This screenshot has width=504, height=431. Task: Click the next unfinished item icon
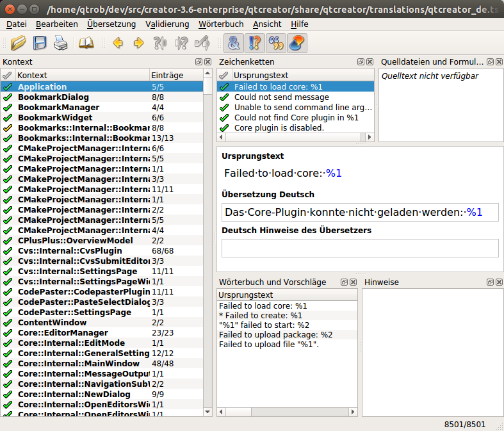coord(181,44)
